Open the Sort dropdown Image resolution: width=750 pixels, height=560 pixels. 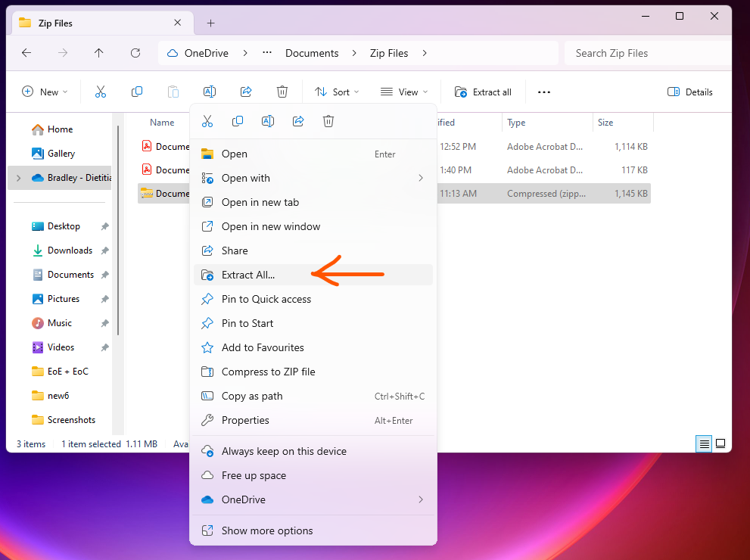[x=336, y=92]
